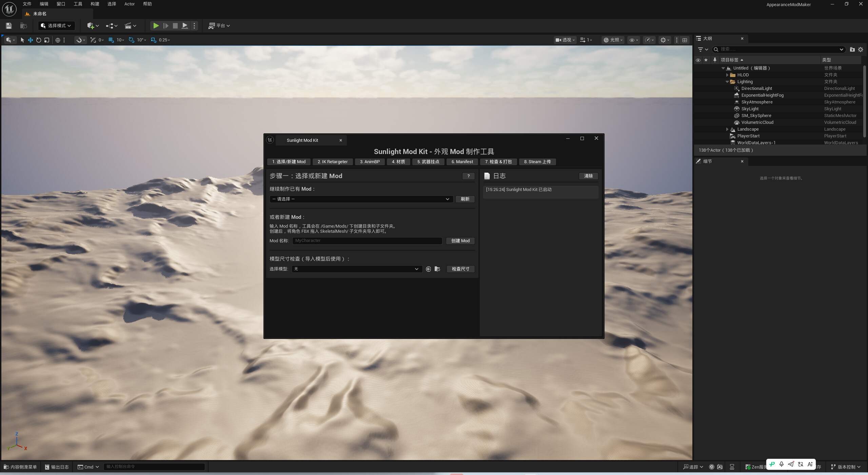Screen dimensions: 868x475
Task: Open the 平台 platforms dropdown
Action: (x=219, y=26)
